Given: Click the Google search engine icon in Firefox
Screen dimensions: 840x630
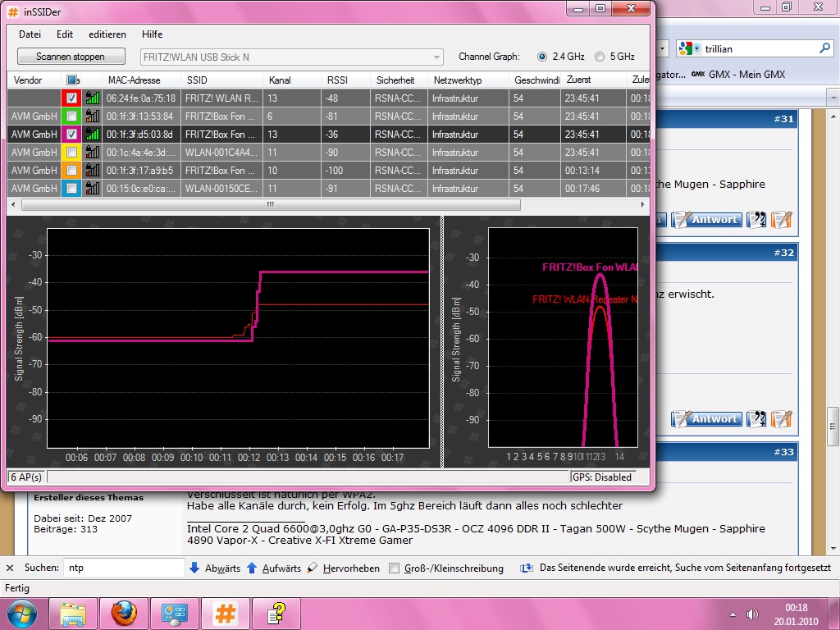Looking at the screenshot, I should tap(685, 48).
